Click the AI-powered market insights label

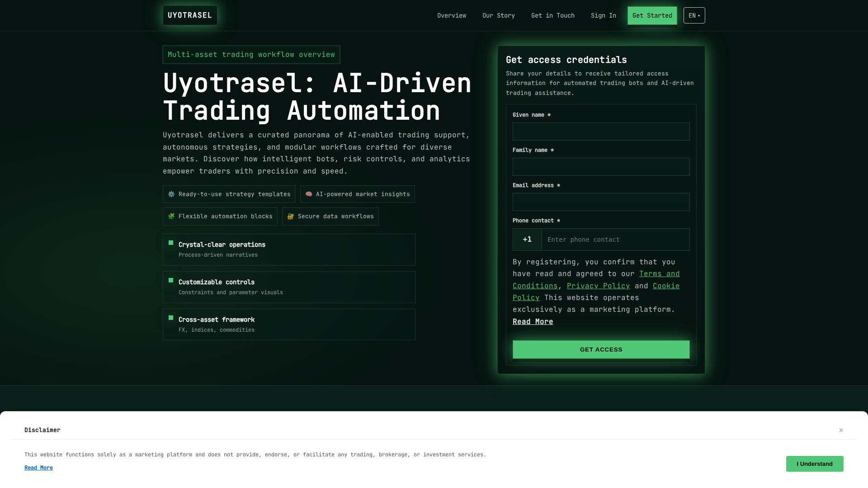pyautogui.click(x=363, y=194)
